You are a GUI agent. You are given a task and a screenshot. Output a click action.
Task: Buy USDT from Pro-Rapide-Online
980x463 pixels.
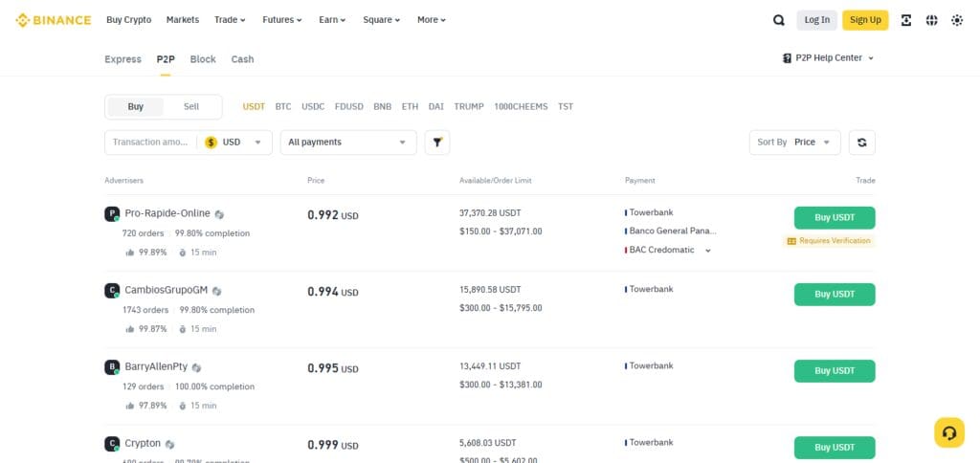pyautogui.click(x=835, y=218)
